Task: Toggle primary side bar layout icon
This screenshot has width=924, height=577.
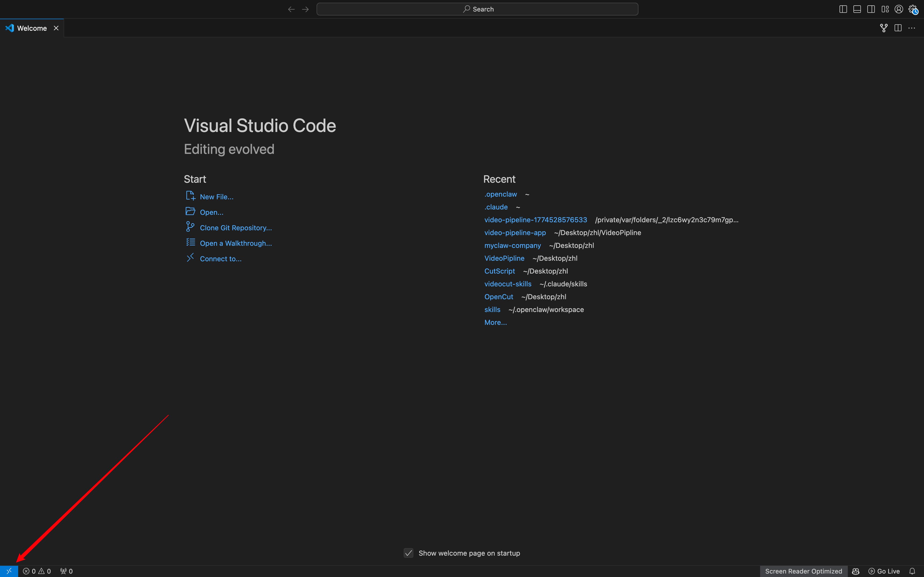Action: point(843,9)
